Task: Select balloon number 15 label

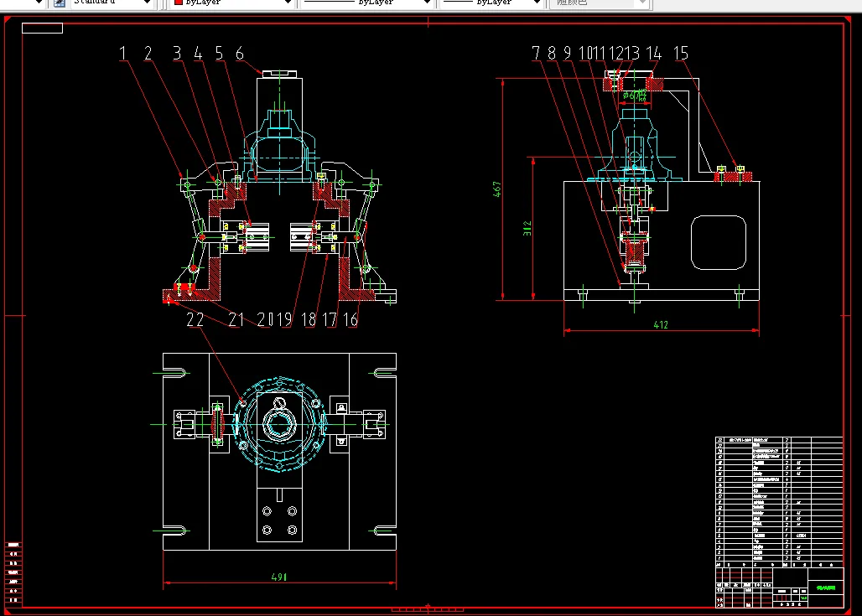Action: pos(681,53)
